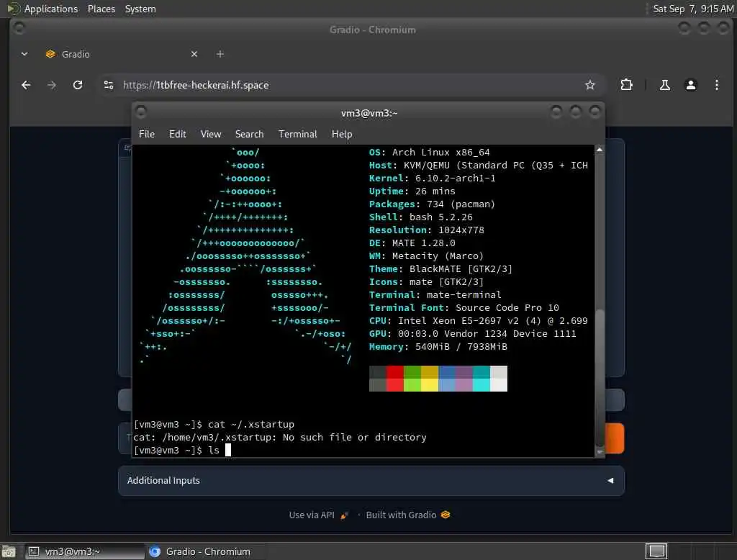
Task: Click the cyan color block in neofetch
Action: click(x=481, y=379)
